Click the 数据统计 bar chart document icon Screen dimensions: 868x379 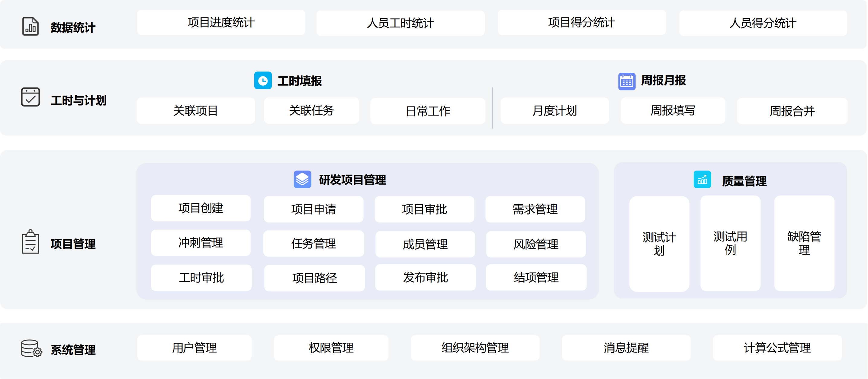click(30, 26)
